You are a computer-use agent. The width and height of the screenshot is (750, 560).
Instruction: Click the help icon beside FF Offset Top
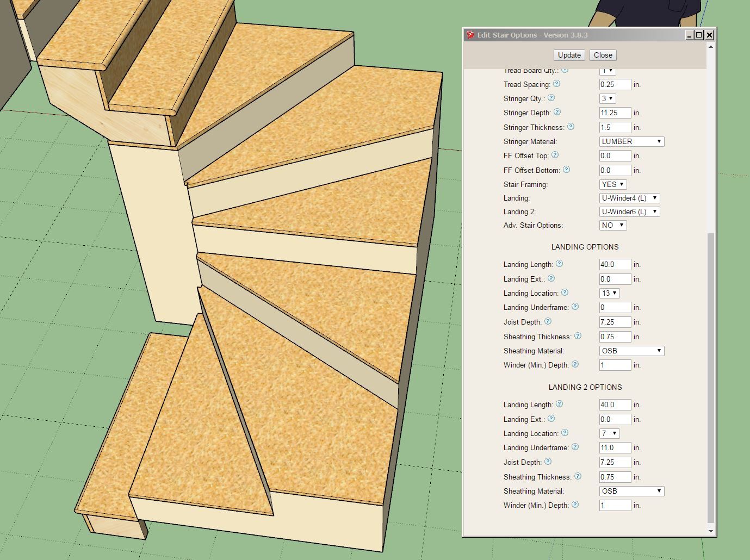point(555,155)
